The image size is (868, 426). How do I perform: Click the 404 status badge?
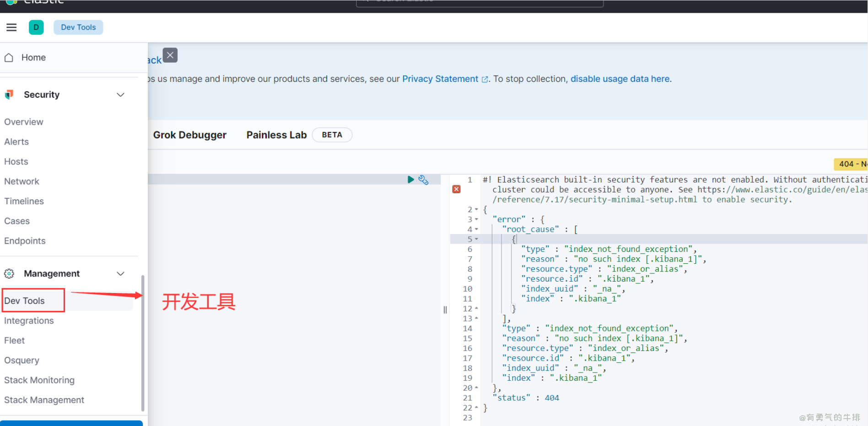(x=851, y=164)
